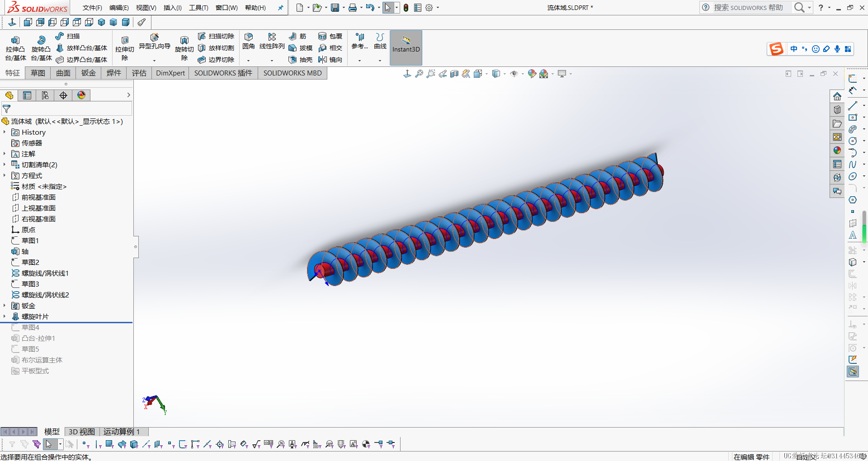This screenshot has width=868, height=461.
Task: Click the Revolved Boss/Base (旋转凸台/基体) tool
Action: [x=41, y=48]
